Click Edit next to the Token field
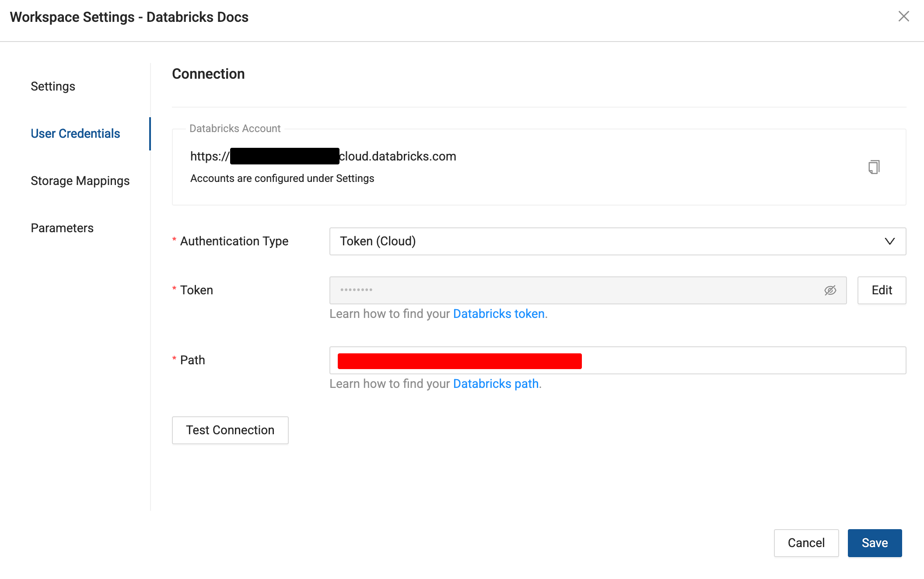This screenshot has width=924, height=579. [x=882, y=290]
